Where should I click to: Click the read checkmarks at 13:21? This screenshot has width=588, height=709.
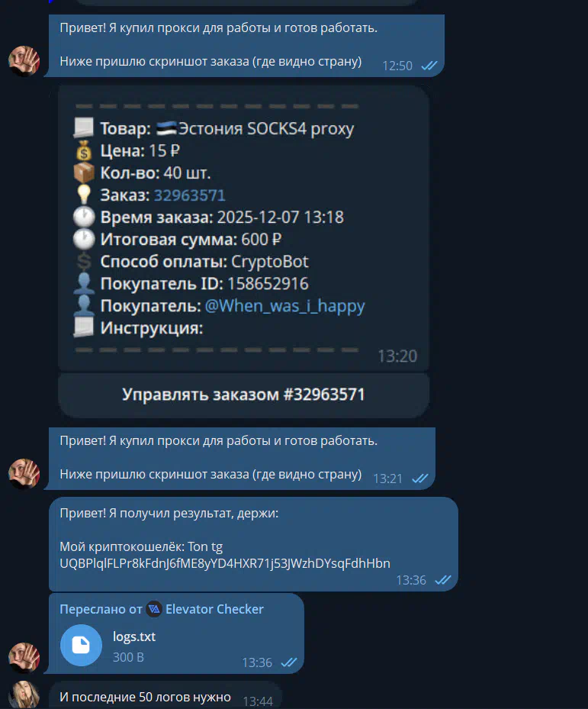coord(420,479)
